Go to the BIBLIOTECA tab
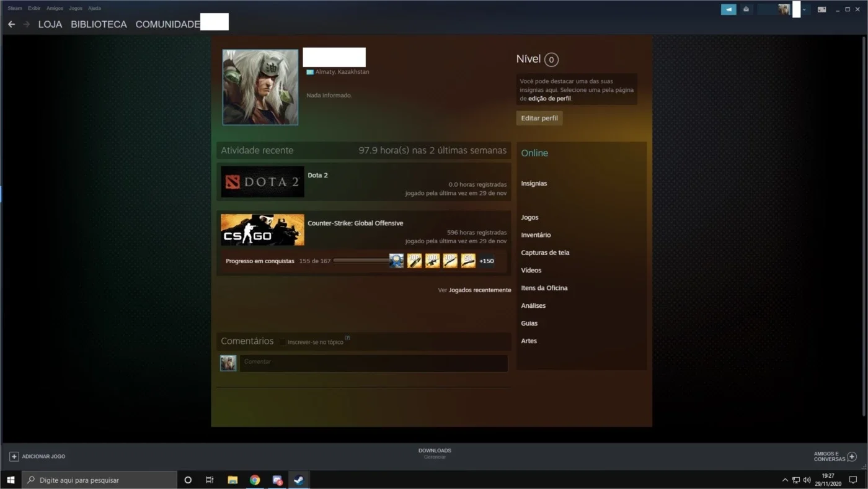 (99, 24)
